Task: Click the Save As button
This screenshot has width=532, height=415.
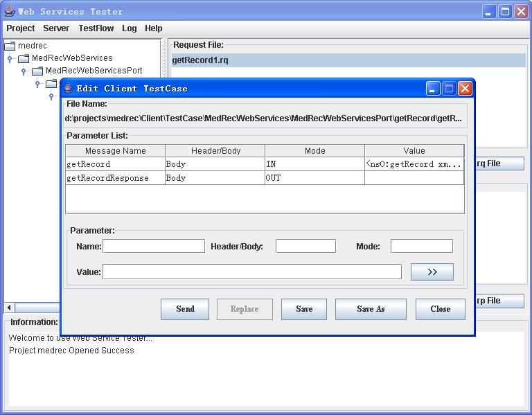Action: point(371,309)
